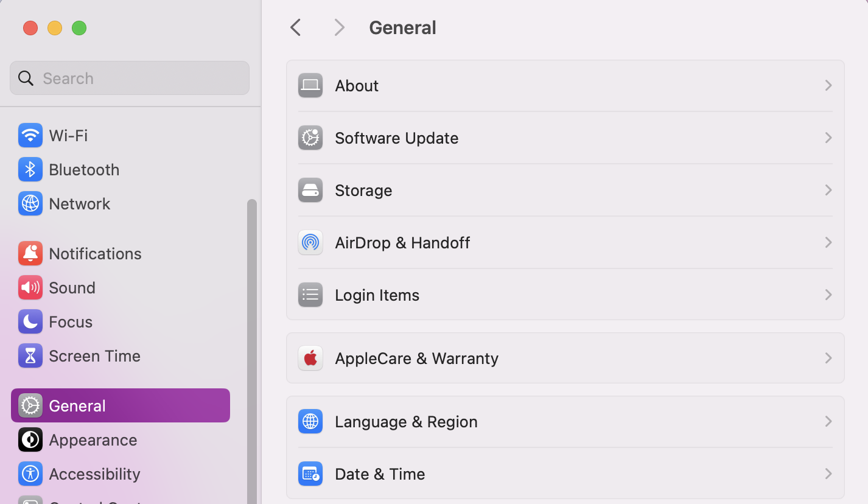Open the Storage disclosure arrow
868x504 pixels.
pyautogui.click(x=828, y=190)
